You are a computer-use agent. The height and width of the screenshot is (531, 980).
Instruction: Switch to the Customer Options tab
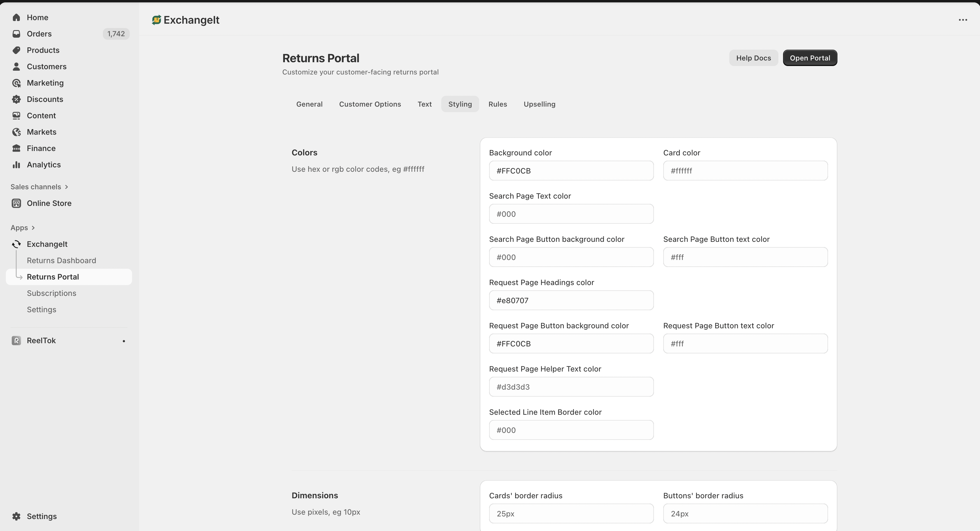[370, 104]
